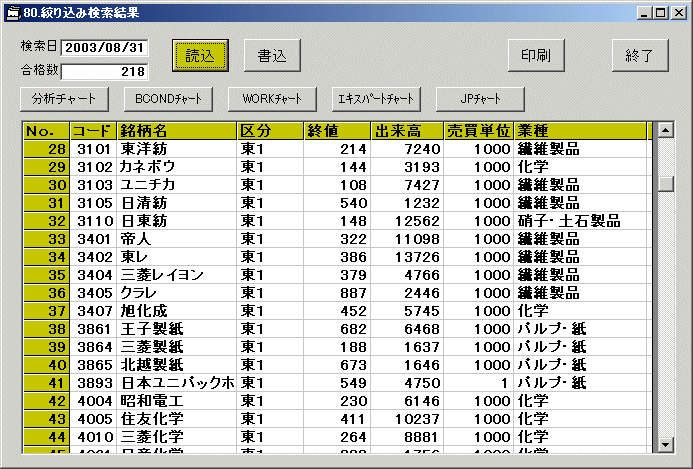Click the 化学 cell in the カネボウ row
The image size is (693, 469).
[x=580, y=167]
